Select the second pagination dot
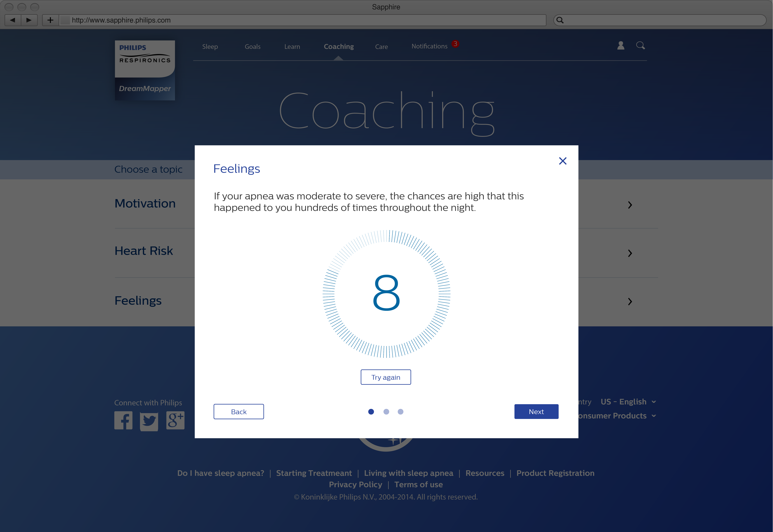The width and height of the screenshot is (773, 532). [386, 412]
